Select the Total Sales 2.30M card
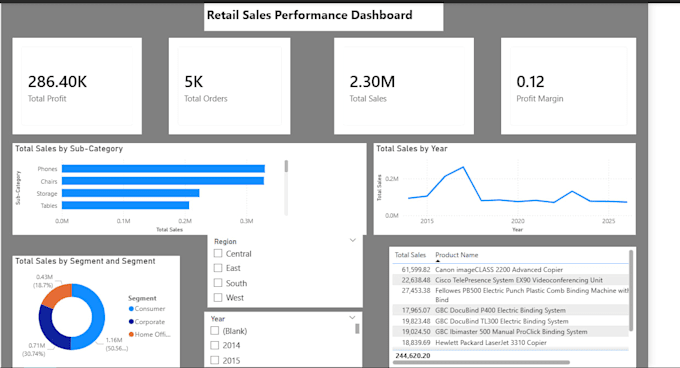Viewport: 680px width, 368px height. coord(404,86)
